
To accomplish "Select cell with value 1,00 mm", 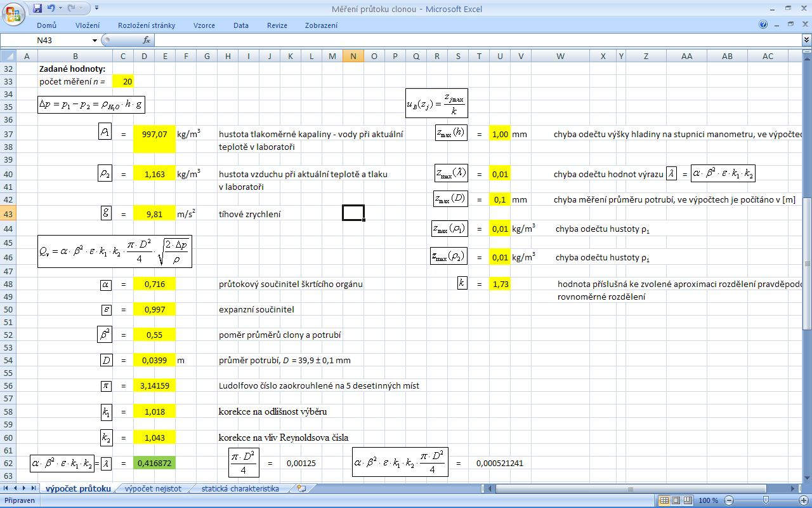I will tap(500, 134).
